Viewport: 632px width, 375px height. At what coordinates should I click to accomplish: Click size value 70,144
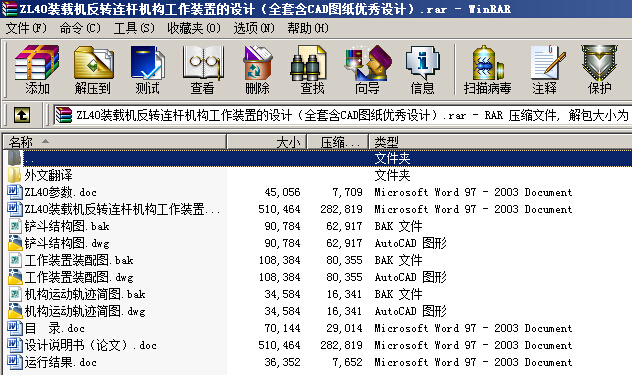(283, 328)
